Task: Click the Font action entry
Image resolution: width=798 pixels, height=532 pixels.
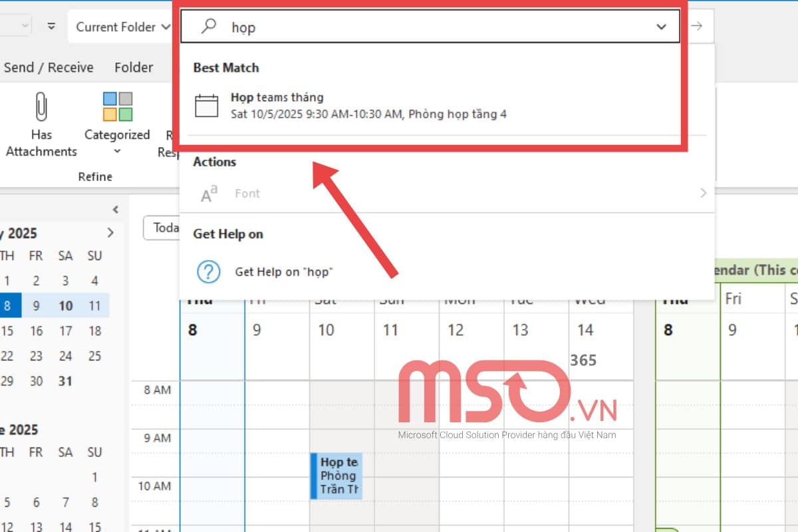Action: [x=446, y=194]
